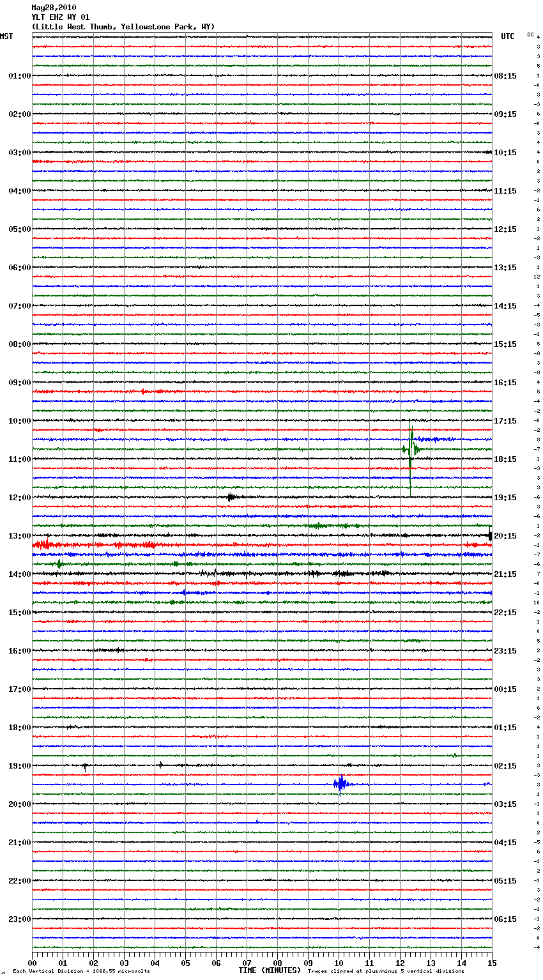Click the 'Each Vertical Division' microvolts footnote
The image size is (543, 980).
[81, 971]
